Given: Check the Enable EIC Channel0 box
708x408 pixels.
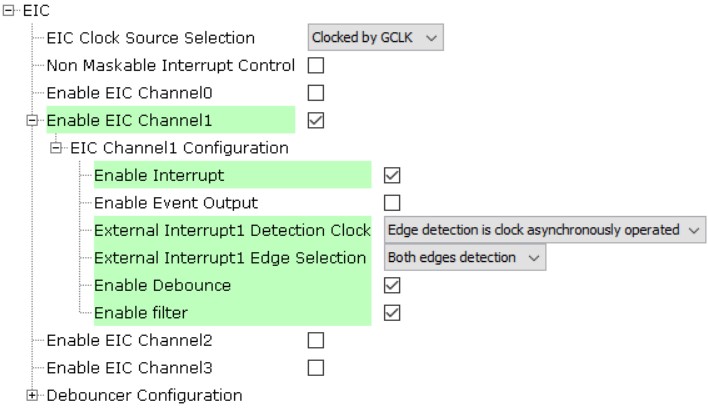Looking at the screenshot, I should pyautogui.click(x=316, y=93).
